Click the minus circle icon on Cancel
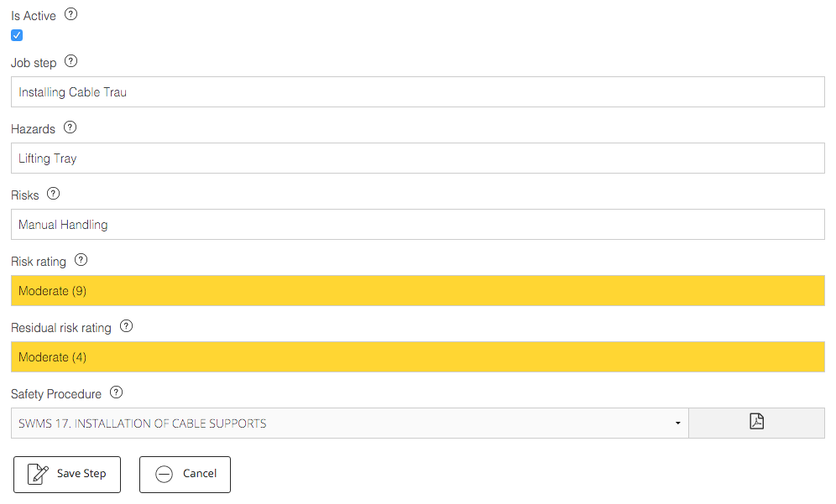 tap(165, 474)
